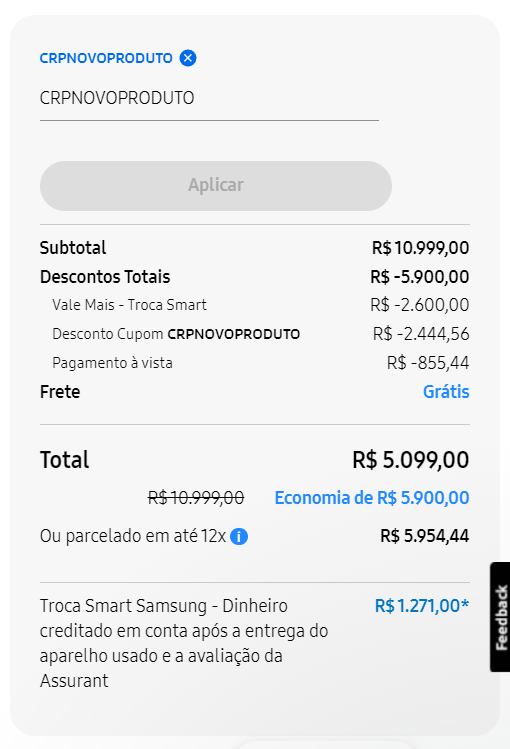The width and height of the screenshot is (510, 749).
Task: Open the 12x installment info icon
Action: pos(239,536)
